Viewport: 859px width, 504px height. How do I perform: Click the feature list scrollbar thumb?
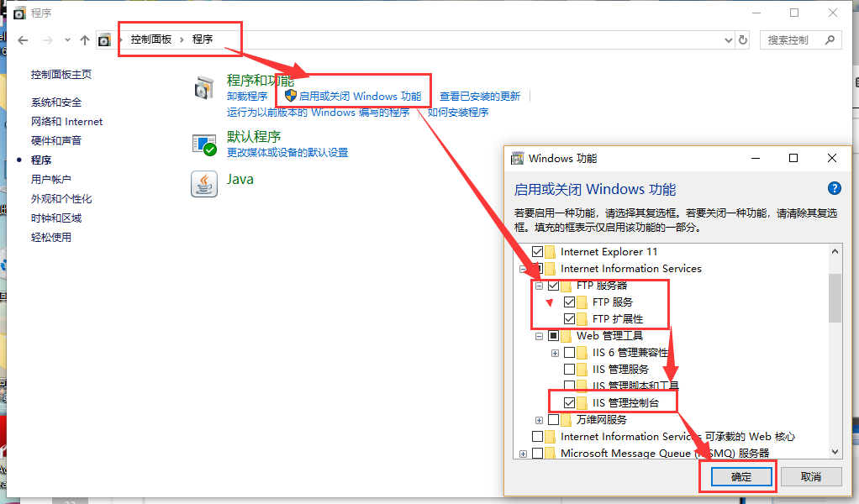click(835, 298)
